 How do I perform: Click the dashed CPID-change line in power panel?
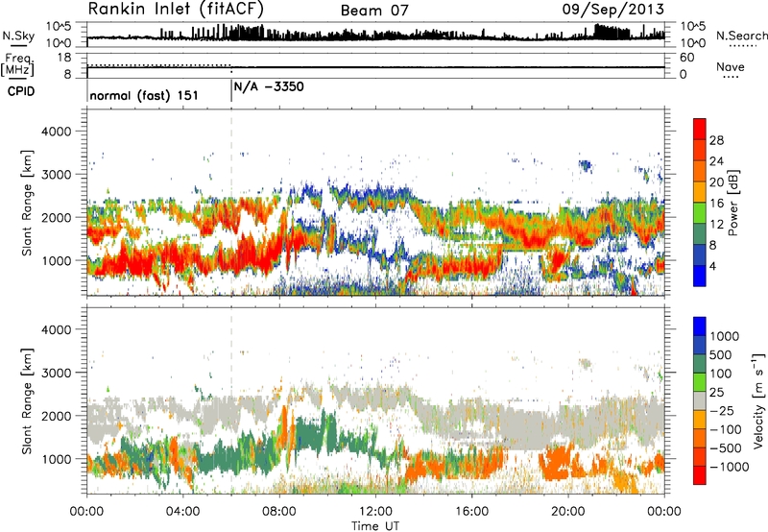click(231, 202)
